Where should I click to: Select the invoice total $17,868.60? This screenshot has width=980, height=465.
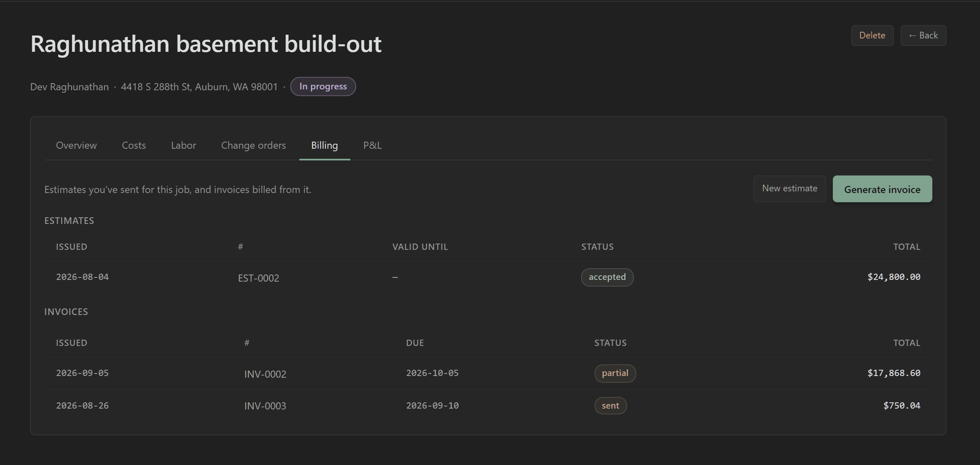point(894,373)
